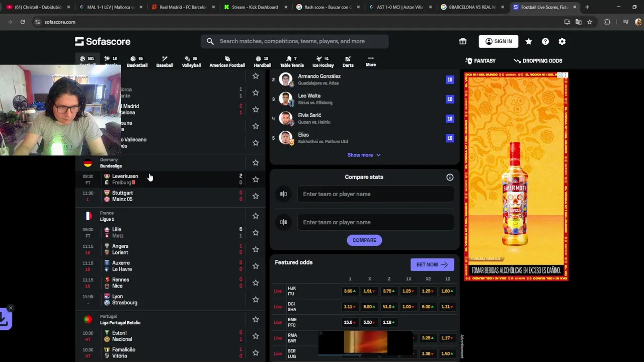Image resolution: width=644 pixels, height=362 pixels.
Task: Open Liga Portugal Betclic league link
Action: pos(120,323)
